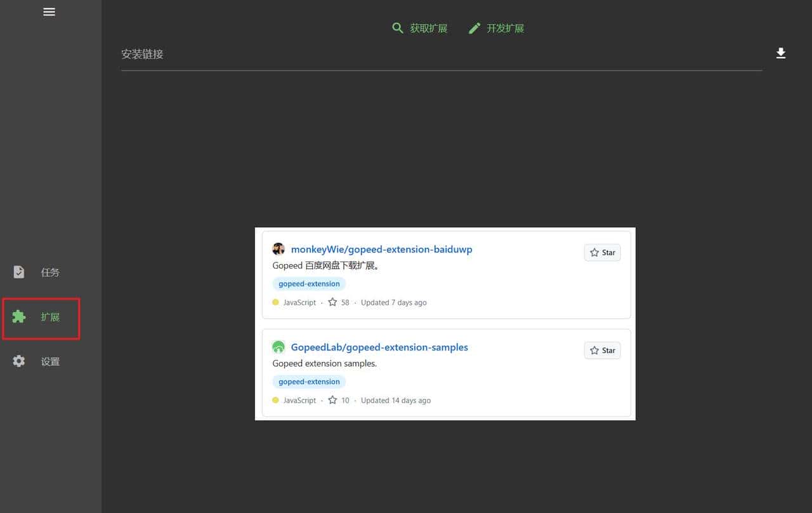The width and height of the screenshot is (812, 513).
Task: Click the star count '10'
Action: tap(345, 400)
